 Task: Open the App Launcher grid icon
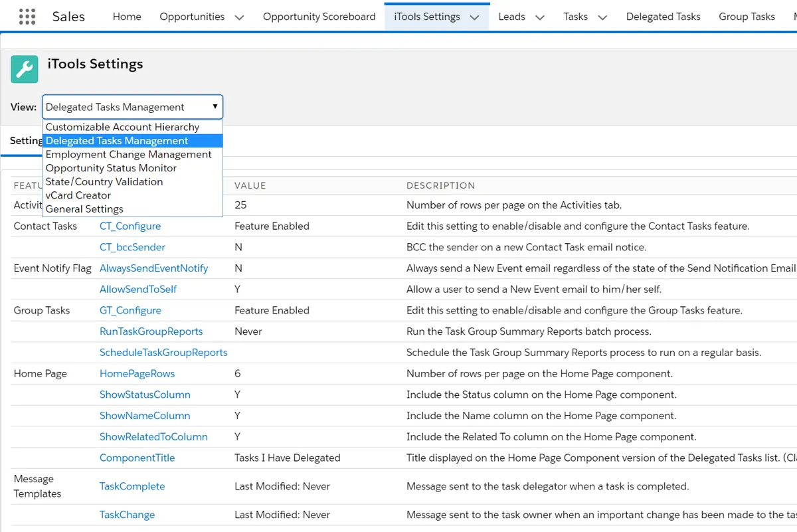[x=27, y=17]
